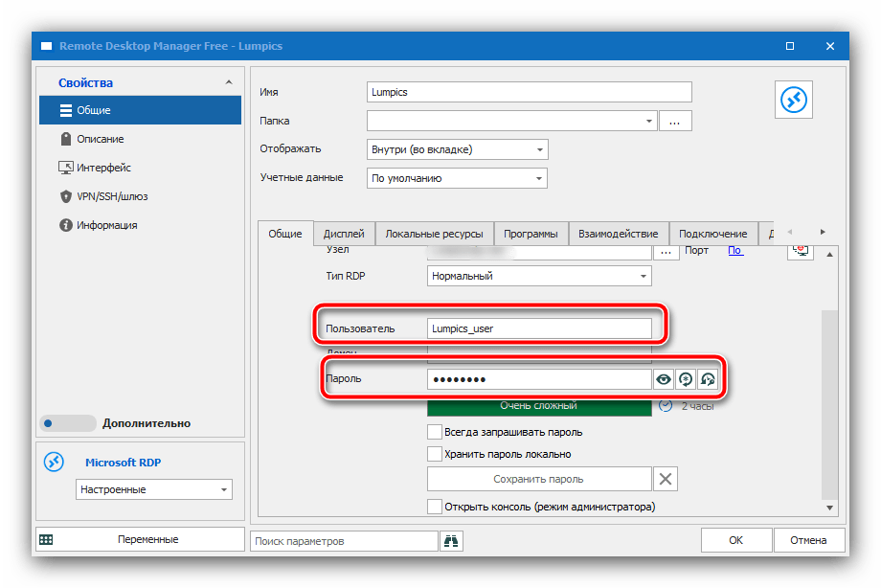
Task: Open the Локальные ресурсы tab
Action: pos(434,234)
